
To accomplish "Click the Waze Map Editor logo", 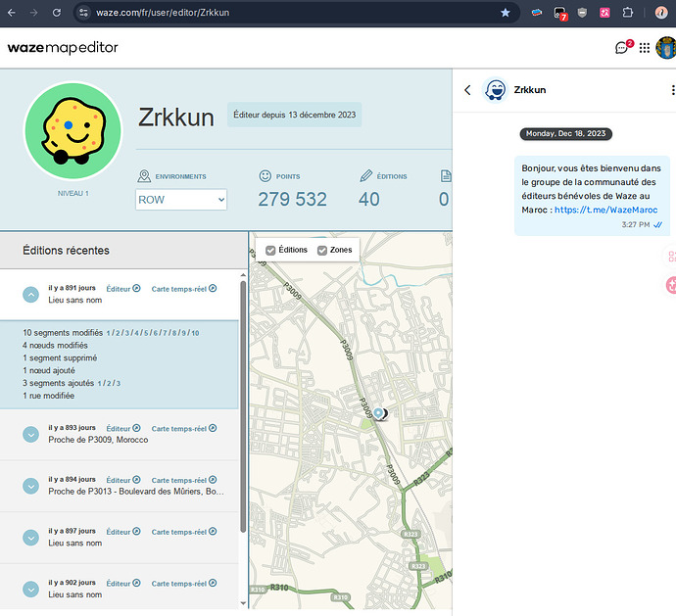I will [63, 47].
